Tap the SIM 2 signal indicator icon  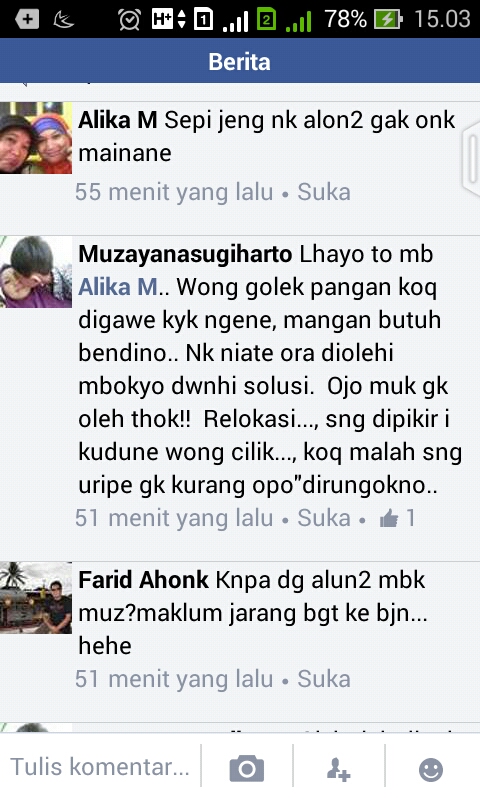[266, 19]
